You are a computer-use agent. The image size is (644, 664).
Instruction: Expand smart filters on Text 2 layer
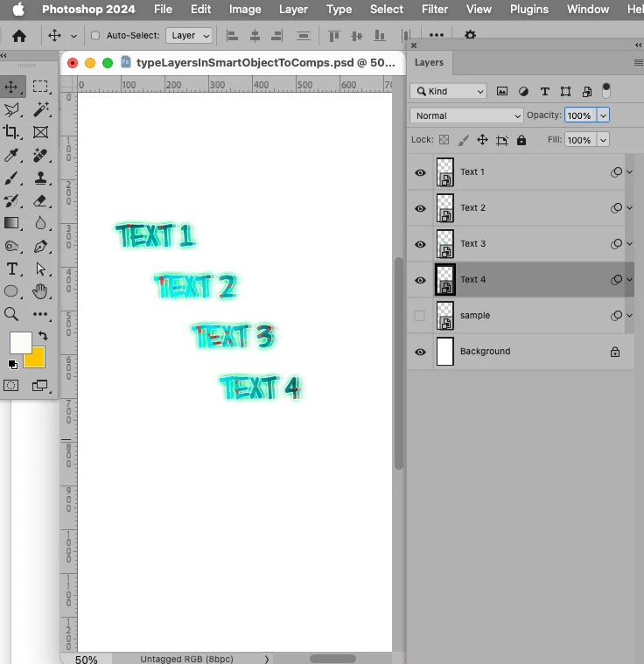630,208
